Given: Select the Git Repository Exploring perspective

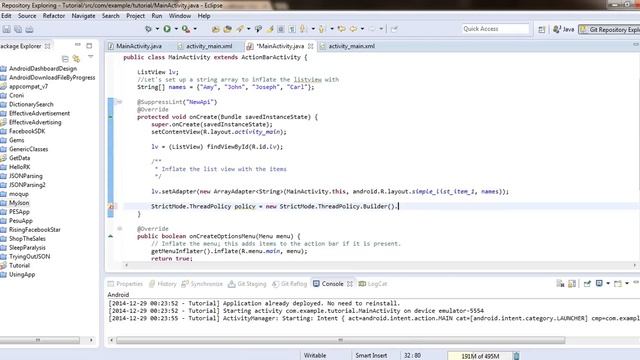Looking at the screenshot, I should click(610, 29).
